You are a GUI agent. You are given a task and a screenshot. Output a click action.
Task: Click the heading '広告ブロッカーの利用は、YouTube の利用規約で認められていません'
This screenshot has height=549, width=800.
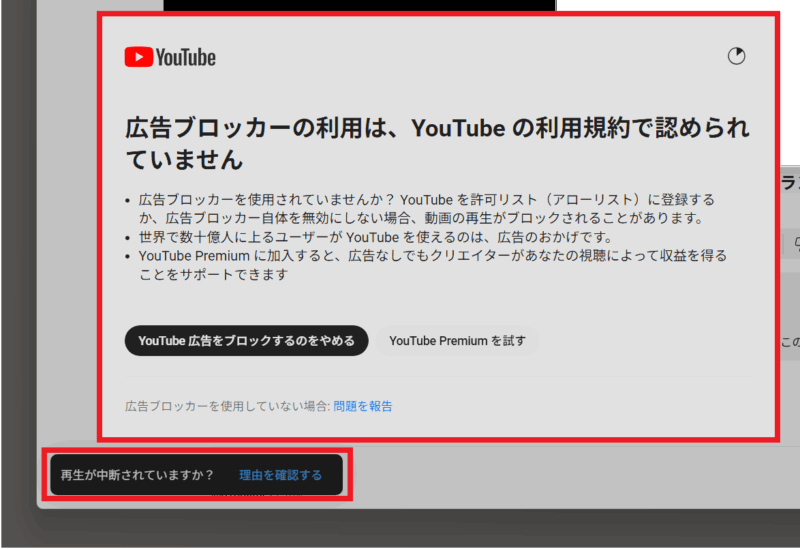437,143
